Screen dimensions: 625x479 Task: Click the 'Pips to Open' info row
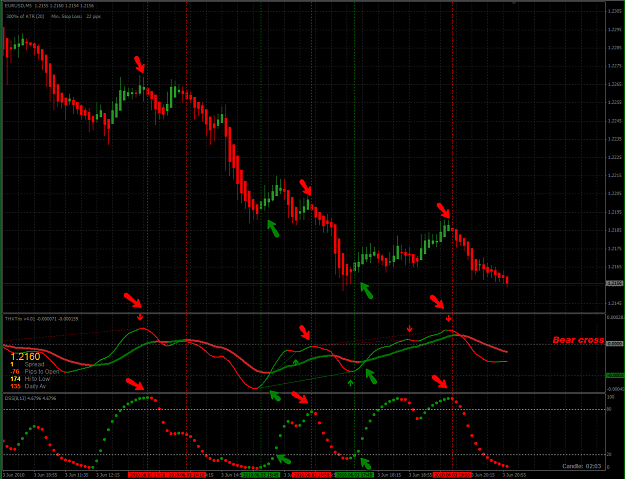click(x=34, y=371)
